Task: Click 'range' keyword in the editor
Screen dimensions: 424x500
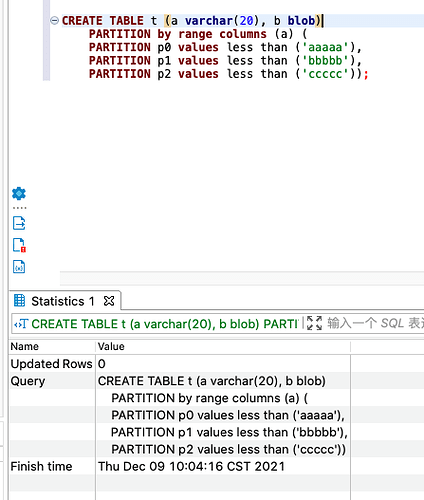Action: click(x=195, y=34)
